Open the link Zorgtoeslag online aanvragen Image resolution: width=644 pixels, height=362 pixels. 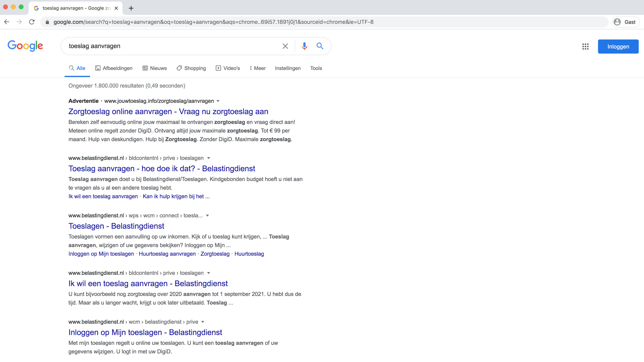(168, 112)
